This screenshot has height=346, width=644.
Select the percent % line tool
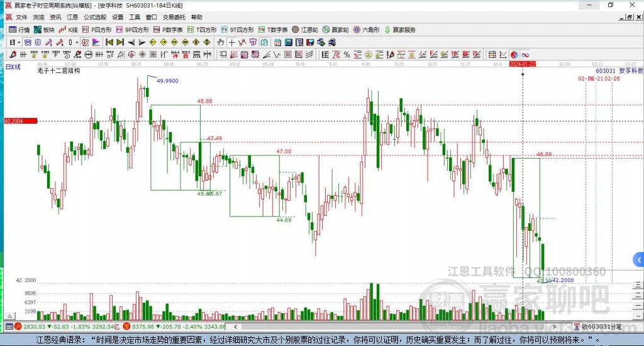(x=347, y=54)
